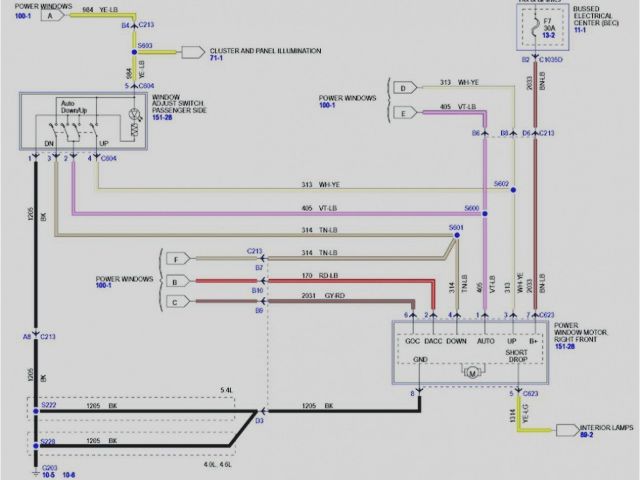Click the connector tag labeled B
The width and height of the screenshot is (640, 480).
(178, 281)
